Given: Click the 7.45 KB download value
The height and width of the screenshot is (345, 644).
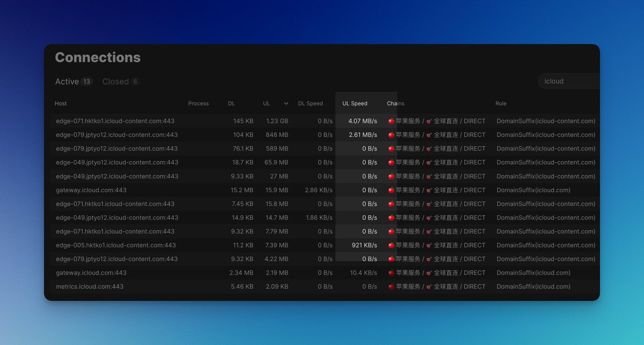Looking at the screenshot, I should [x=243, y=204].
